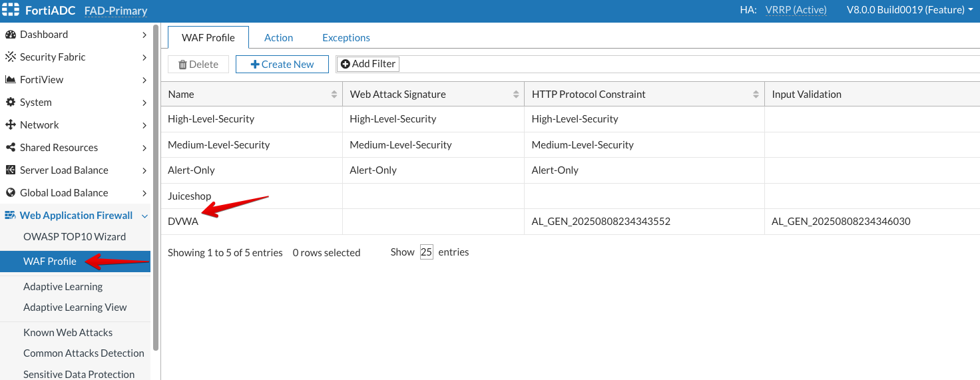The image size is (980, 380).
Task: Switch to the Exceptions tab
Action: tap(346, 38)
